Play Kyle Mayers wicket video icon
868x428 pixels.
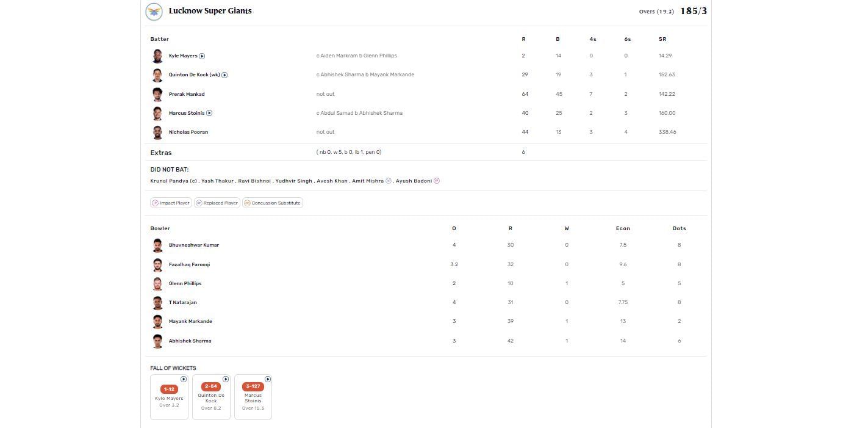tap(202, 56)
